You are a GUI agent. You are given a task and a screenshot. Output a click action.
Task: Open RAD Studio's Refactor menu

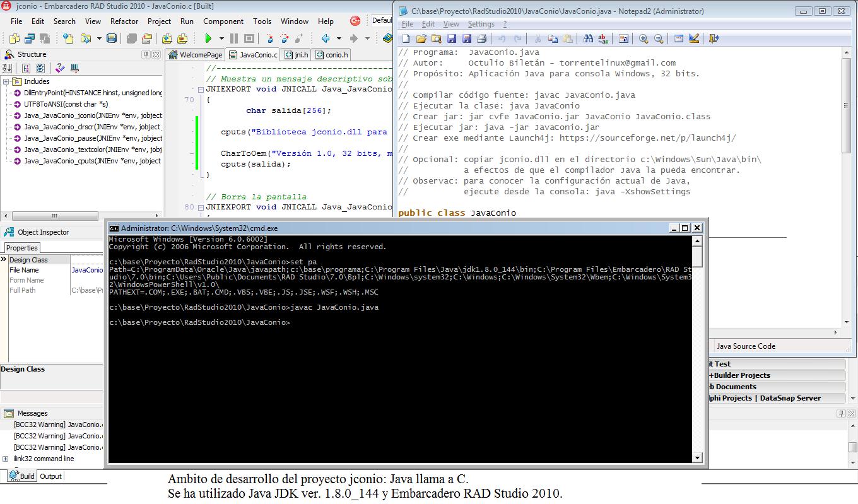124,21
